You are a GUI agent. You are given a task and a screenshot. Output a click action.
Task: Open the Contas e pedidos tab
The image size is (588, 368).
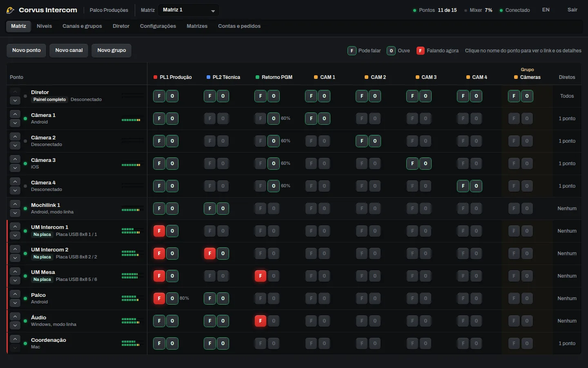coord(239,26)
